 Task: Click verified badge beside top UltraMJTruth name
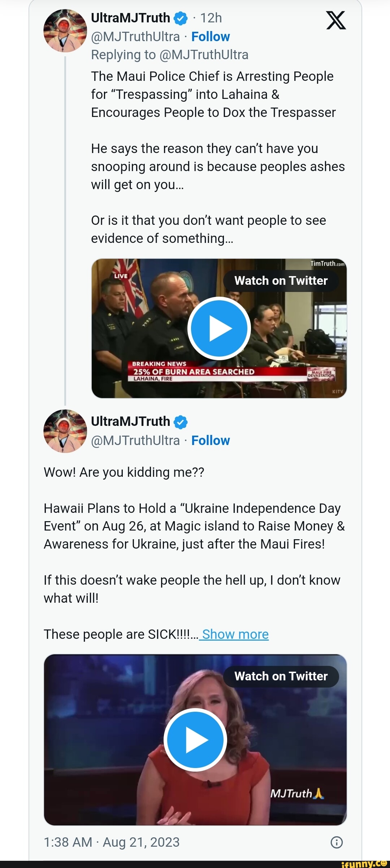tap(181, 18)
